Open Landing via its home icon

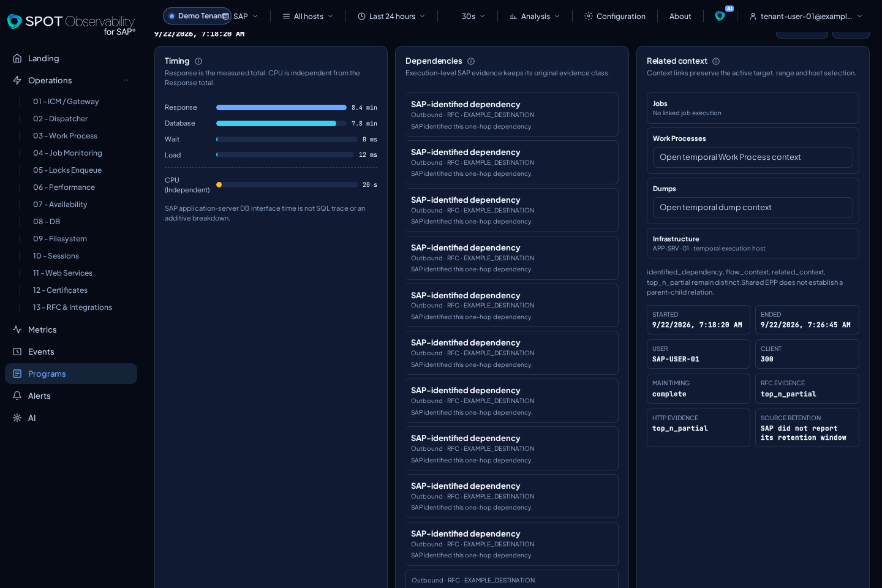tap(17, 58)
